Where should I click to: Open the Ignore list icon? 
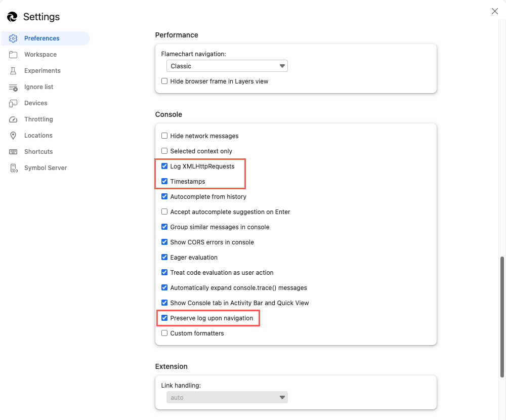(x=13, y=87)
